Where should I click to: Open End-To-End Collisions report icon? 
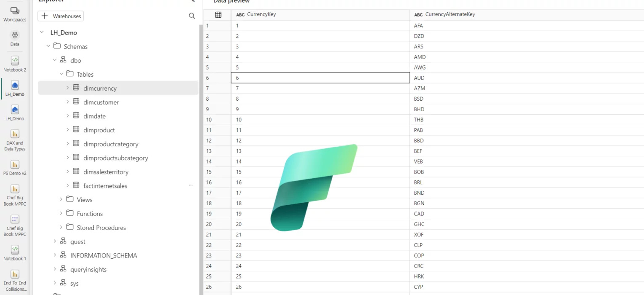[x=15, y=274]
